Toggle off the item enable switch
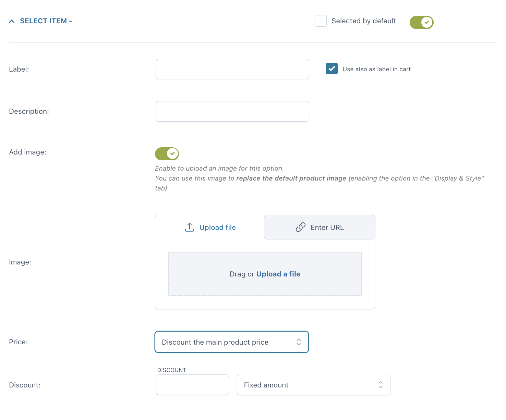 click(421, 22)
